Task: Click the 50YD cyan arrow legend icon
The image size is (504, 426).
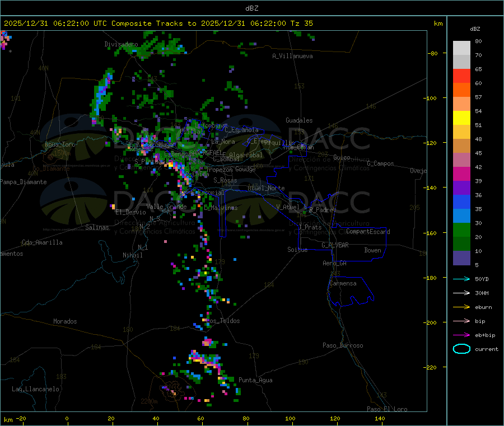Action: pyautogui.click(x=461, y=279)
